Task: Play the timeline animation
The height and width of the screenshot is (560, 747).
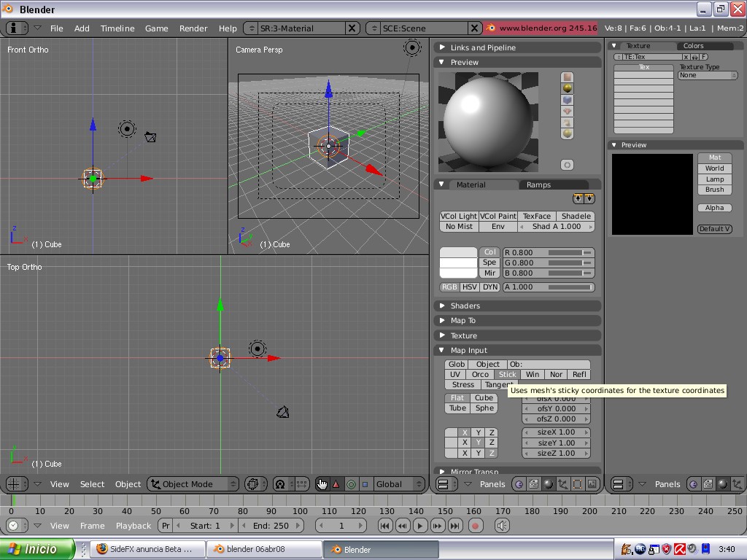Action: tap(419, 526)
